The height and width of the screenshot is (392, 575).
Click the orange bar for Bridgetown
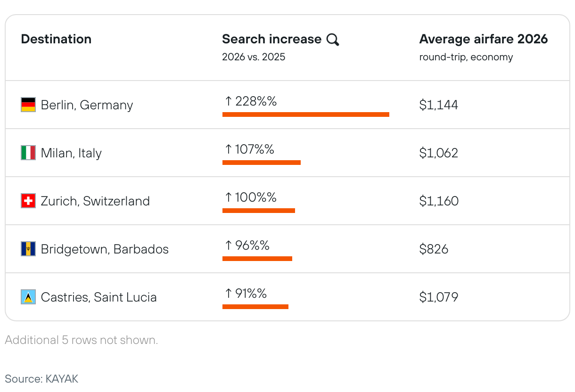257,259
